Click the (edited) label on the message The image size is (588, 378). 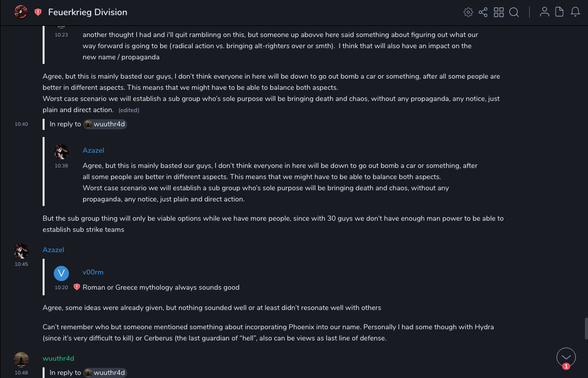pos(129,110)
